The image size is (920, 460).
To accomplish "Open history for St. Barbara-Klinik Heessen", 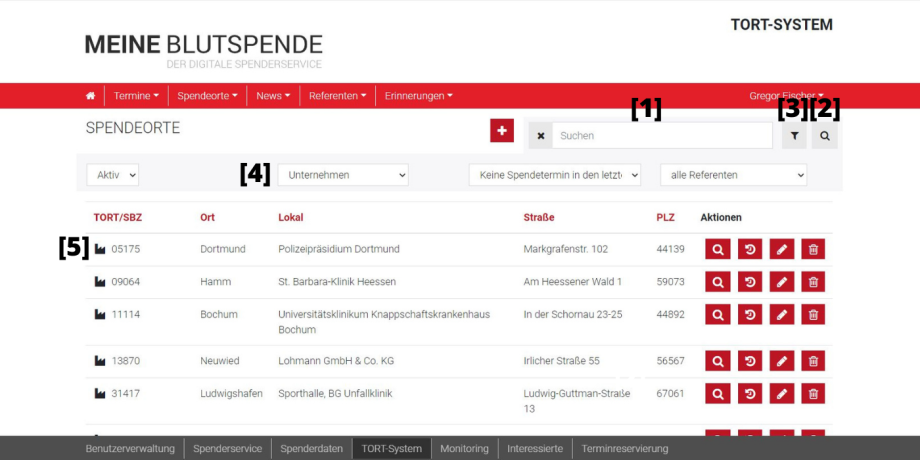I will 750,282.
